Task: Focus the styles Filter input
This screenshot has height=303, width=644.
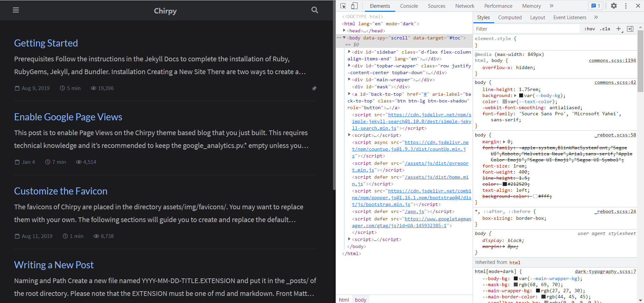Action: point(527,29)
